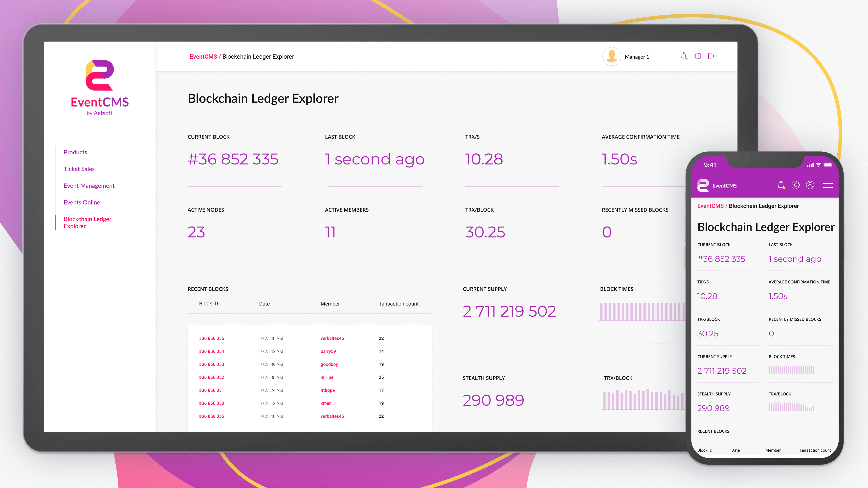Open settings gear in tablet header
The height and width of the screenshot is (488, 868).
click(x=698, y=56)
